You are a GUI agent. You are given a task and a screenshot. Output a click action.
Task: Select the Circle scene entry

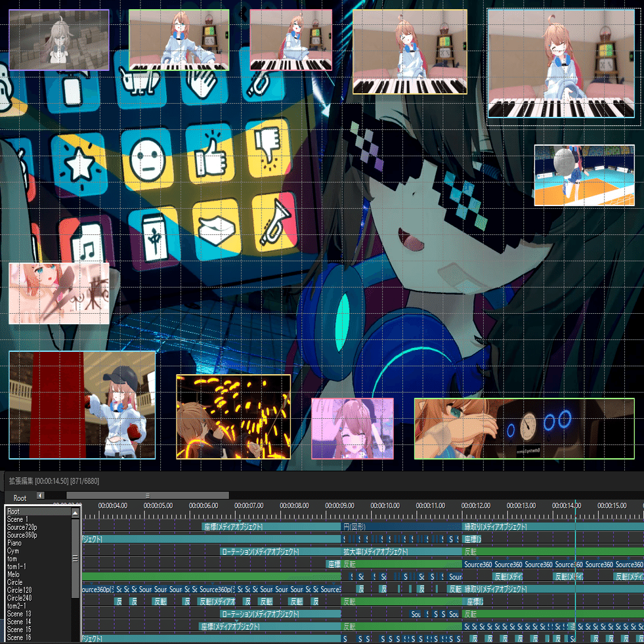pos(39,582)
